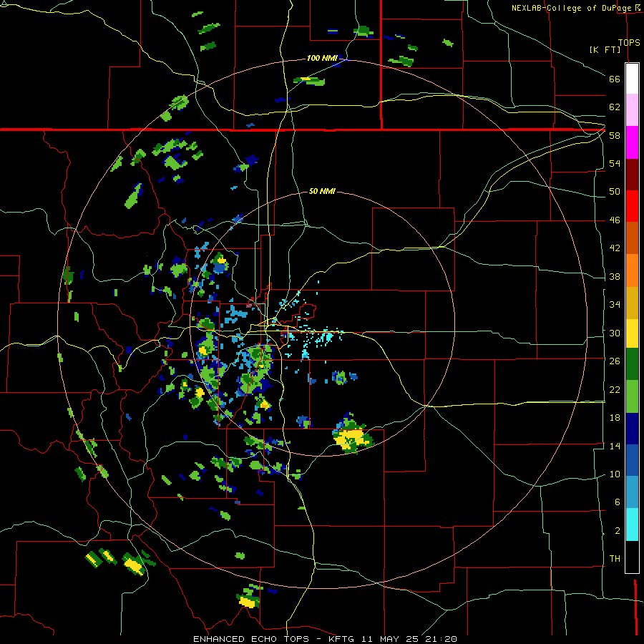This screenshot has width=644, height=644.
Task: Click the TOPS legend title
Action: coord(629,42)
